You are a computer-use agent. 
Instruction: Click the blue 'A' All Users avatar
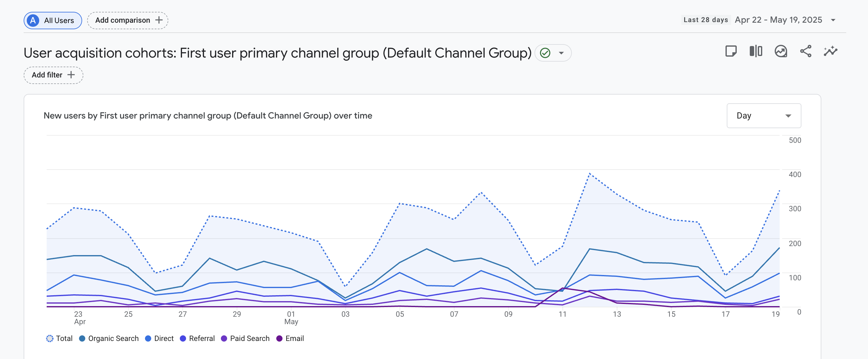[33, 20]
